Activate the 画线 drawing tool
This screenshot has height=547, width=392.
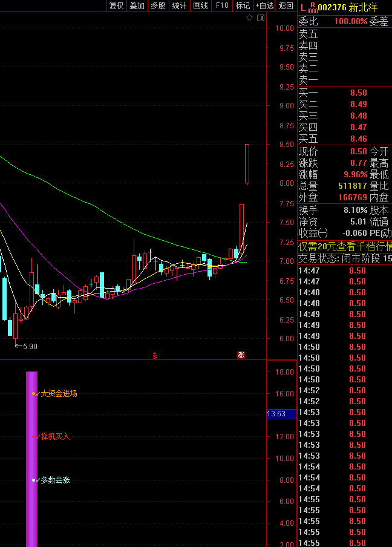point(200,5)
